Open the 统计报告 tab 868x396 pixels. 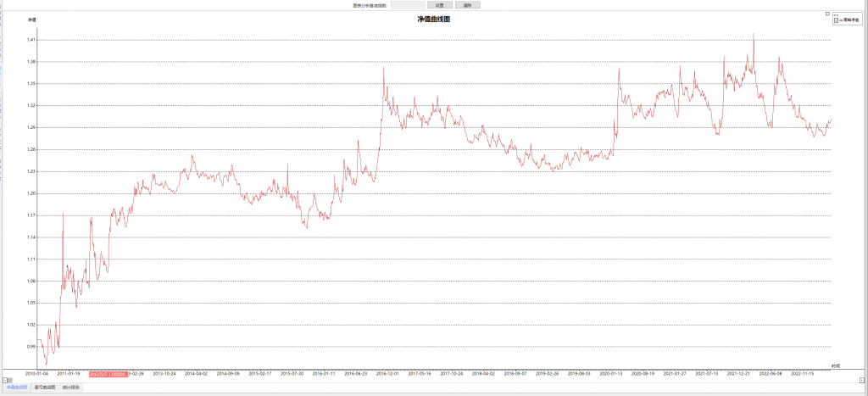[71, 388]
